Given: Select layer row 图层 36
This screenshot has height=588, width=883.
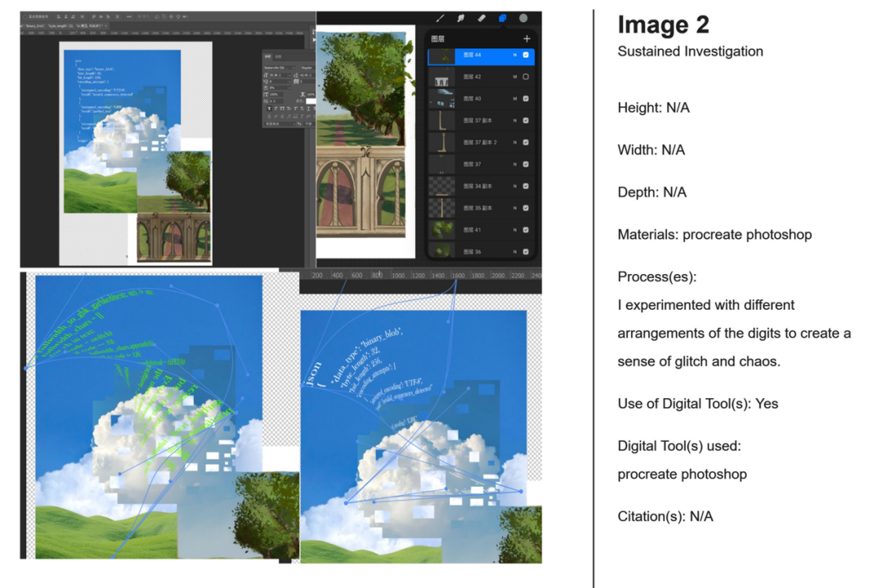Looking at the screenshot, I should click(481, 250).
